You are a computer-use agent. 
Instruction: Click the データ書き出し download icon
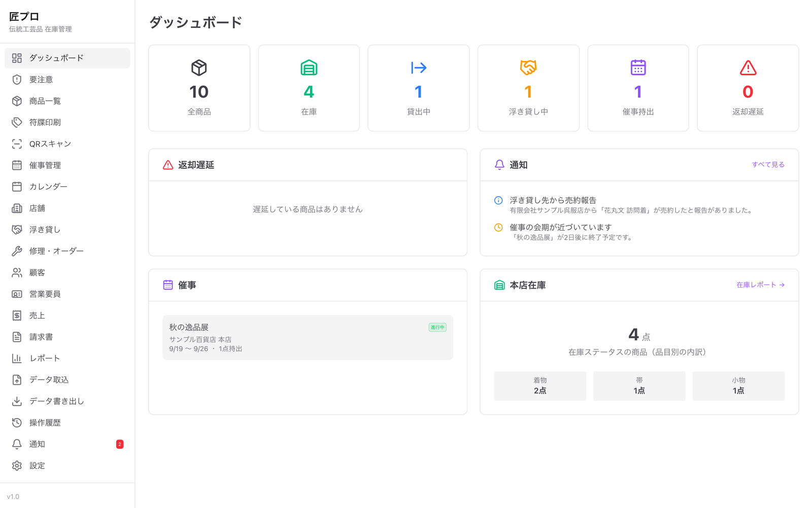(x=17, y=401)
